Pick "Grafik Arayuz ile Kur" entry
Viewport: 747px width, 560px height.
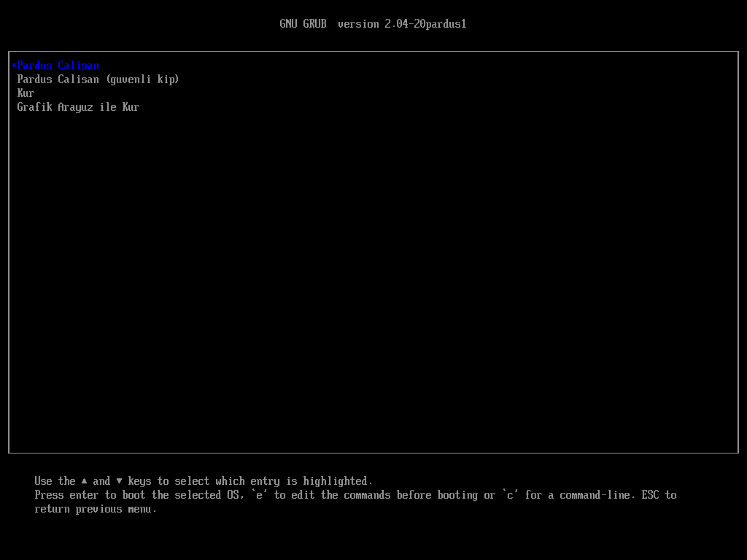coord(78,107)
